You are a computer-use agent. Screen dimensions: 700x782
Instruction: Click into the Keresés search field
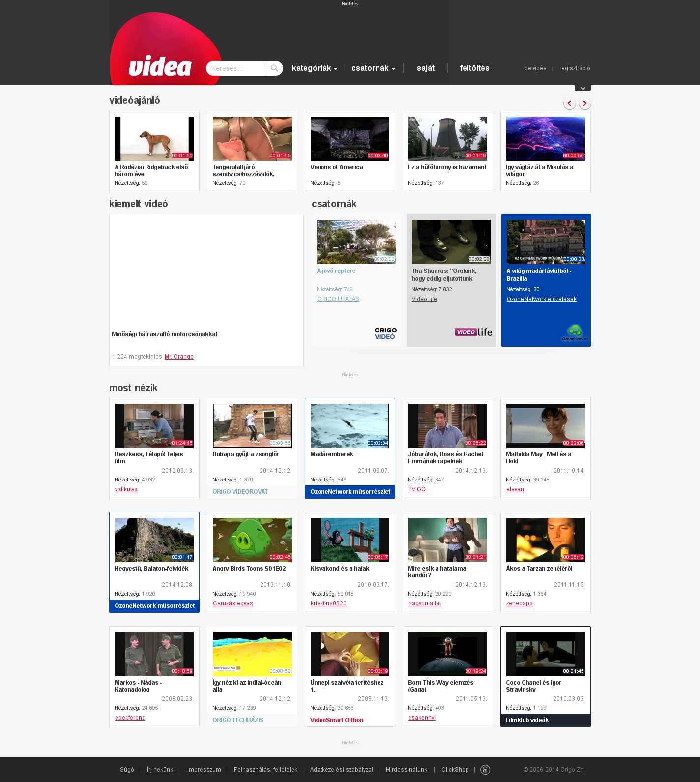[x=236, y=68]
